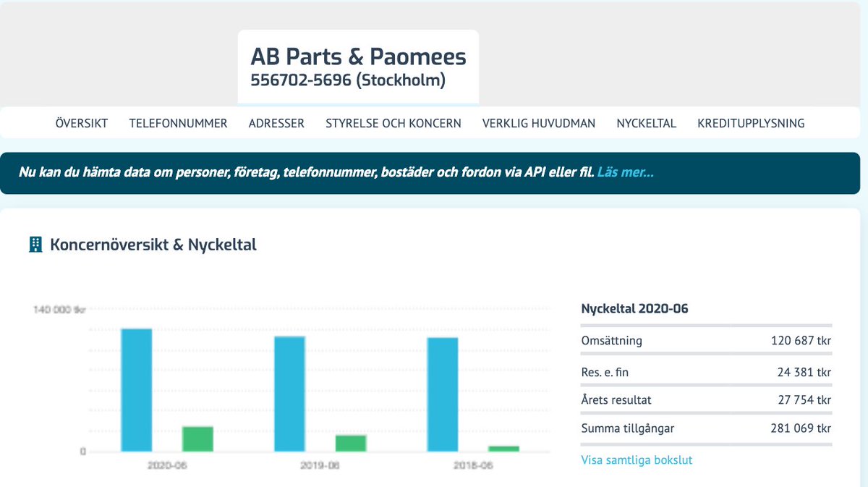Switch to the TELEFONNUMMER tab
The image size is (868, 487).
click(178, 123)
